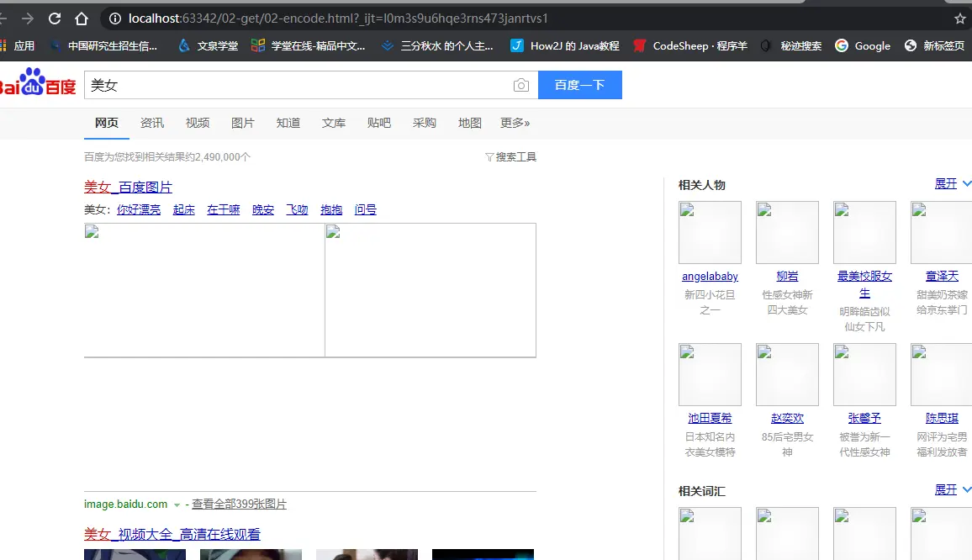Open camera image search icon
The image size is (972, 560).
[x=521, y=85]
